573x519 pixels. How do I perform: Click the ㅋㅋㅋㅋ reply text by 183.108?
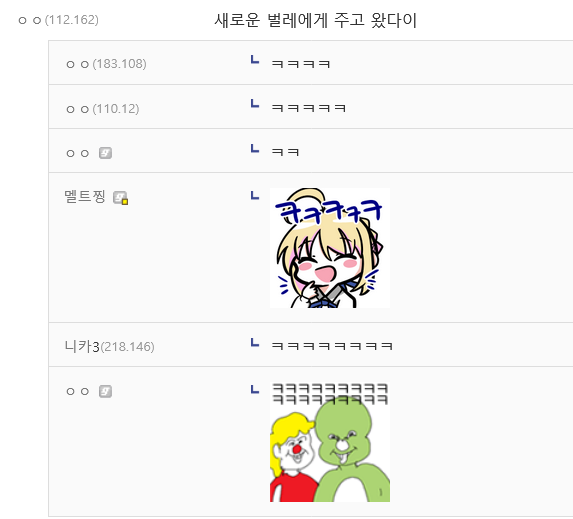301,64
